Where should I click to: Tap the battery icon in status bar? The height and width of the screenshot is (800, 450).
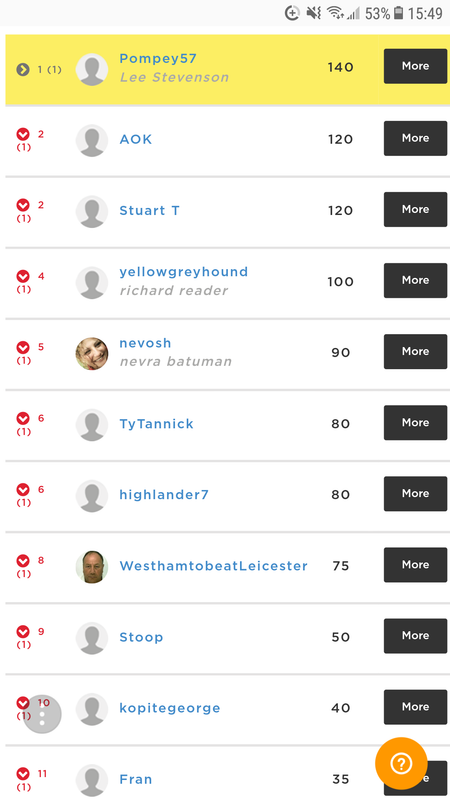click(x=398, y=13)
